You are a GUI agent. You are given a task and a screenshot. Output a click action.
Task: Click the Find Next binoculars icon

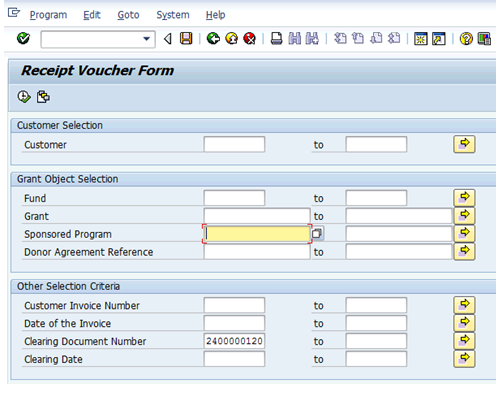312,39
